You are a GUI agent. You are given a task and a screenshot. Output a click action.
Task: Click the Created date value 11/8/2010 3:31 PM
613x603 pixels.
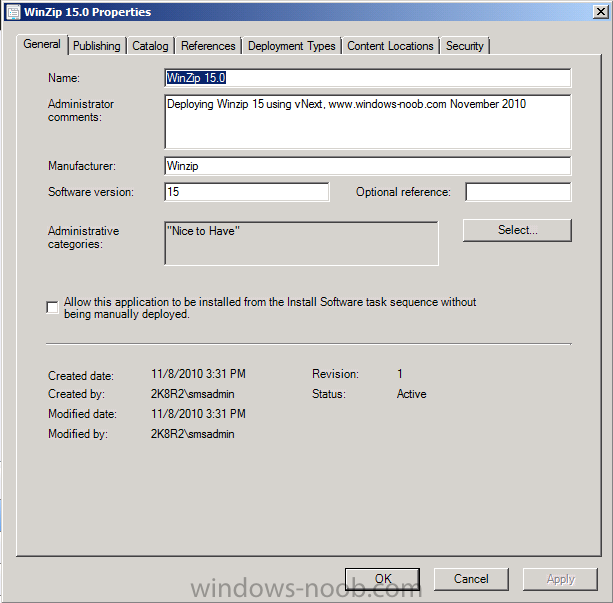[x=198, y=374]
